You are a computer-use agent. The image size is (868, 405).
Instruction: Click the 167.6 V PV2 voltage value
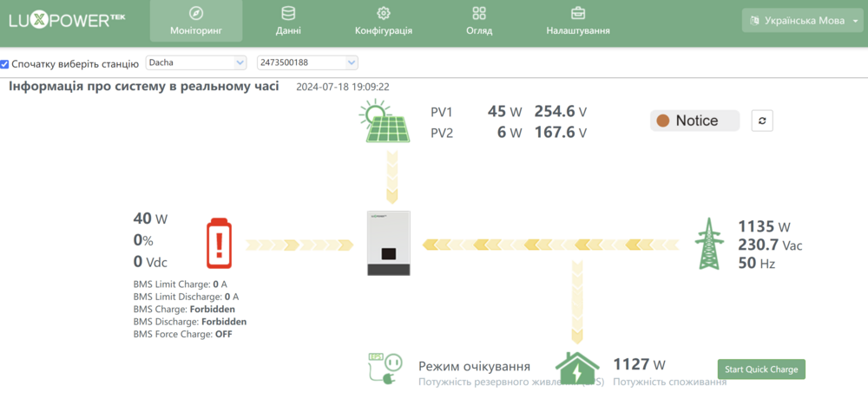coord(560,133)
